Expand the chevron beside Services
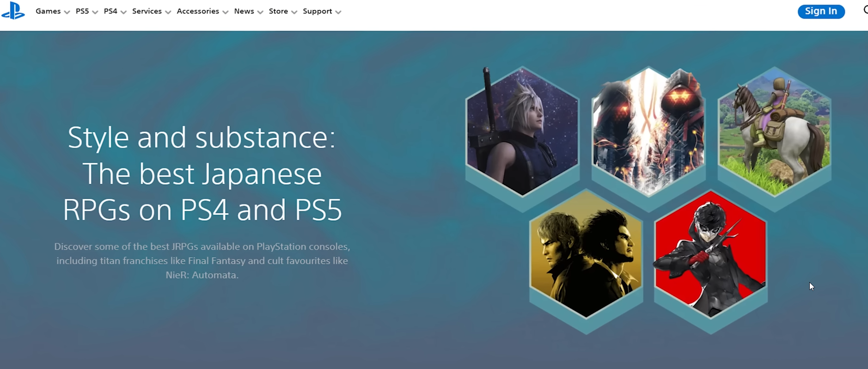Viewport: 868px width, 369px height. (x=168, y=12)
